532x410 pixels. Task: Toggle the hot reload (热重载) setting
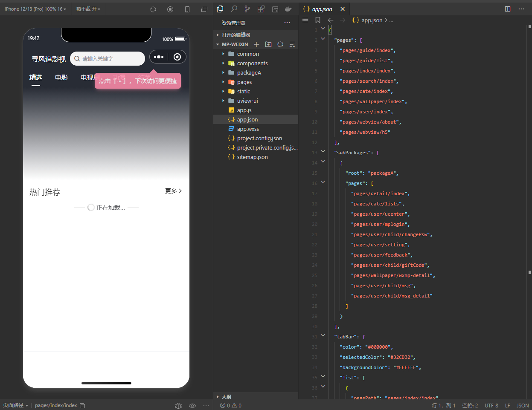(x=88, y=9)
